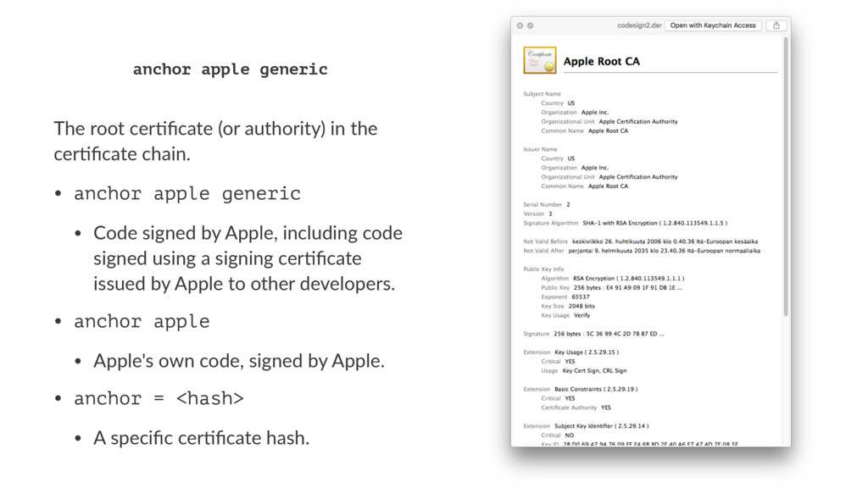The width and height of the screenshot is (868, 488).
Task: Click 'Subject Name' section label
Action: click(542, 94)
